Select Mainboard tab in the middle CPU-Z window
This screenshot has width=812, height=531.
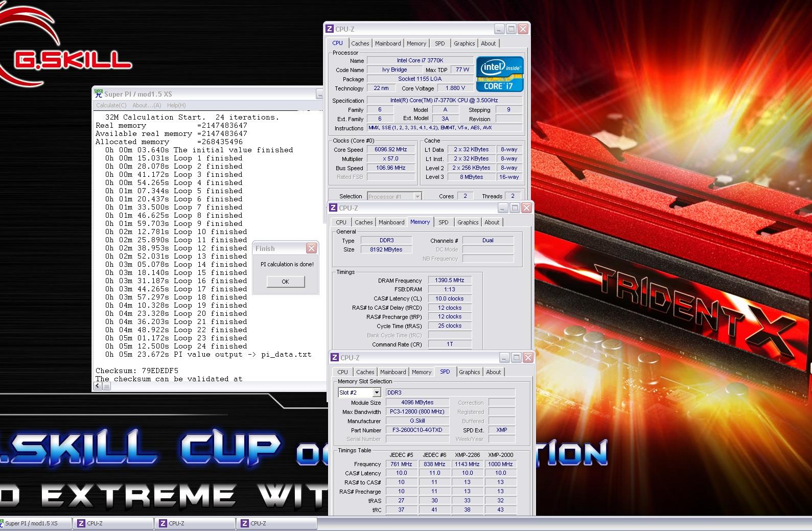pos(391,222)
